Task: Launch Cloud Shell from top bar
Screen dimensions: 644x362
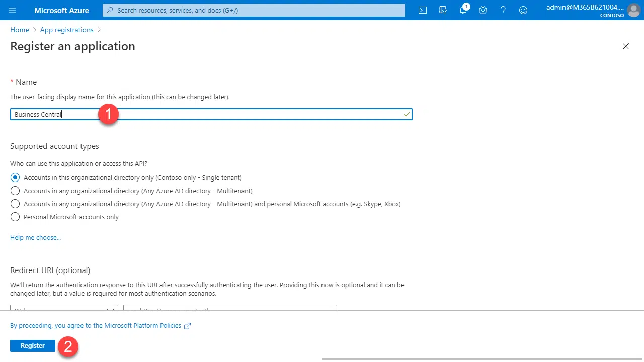Action: point(423,10)
